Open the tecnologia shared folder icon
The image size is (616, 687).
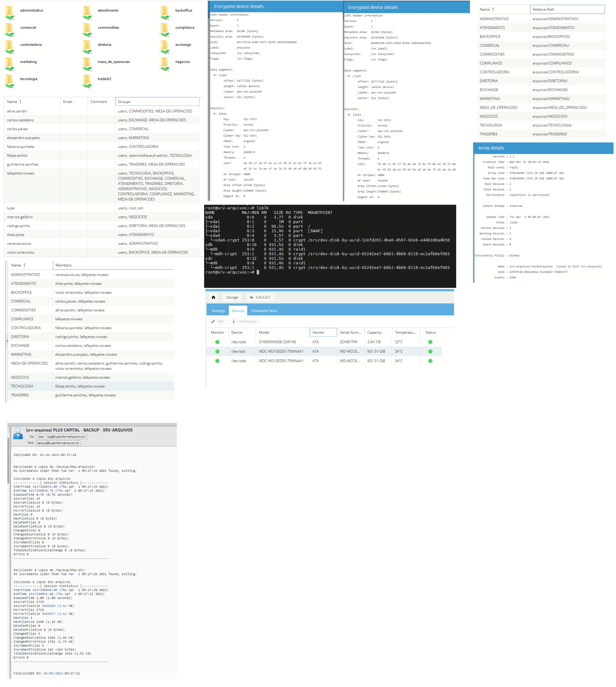10,81
